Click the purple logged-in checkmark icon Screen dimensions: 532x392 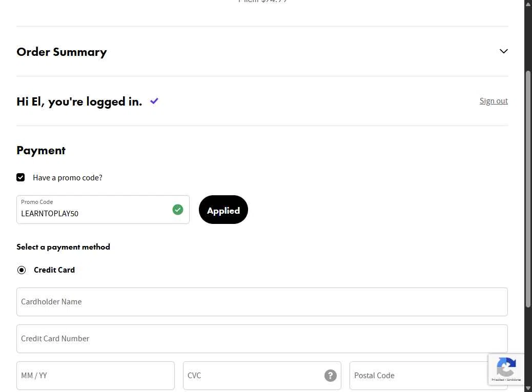click(154, 101)
